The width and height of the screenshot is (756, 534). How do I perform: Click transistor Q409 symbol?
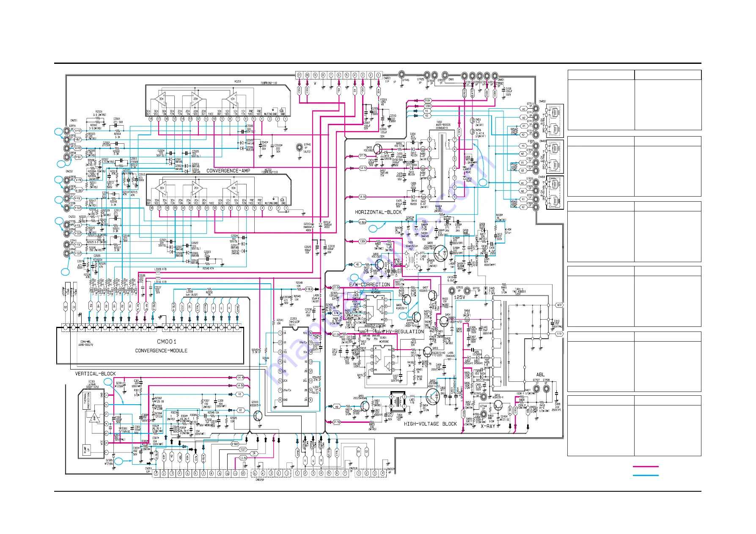point(440,252)
